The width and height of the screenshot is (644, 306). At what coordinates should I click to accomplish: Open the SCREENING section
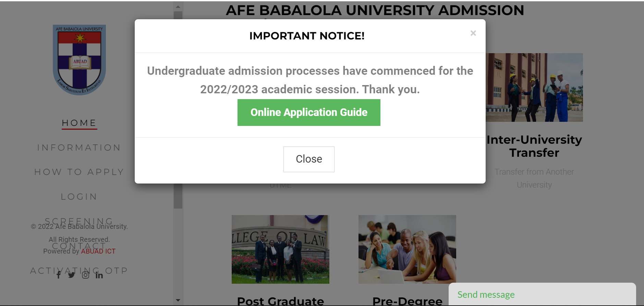click(79, 221)
